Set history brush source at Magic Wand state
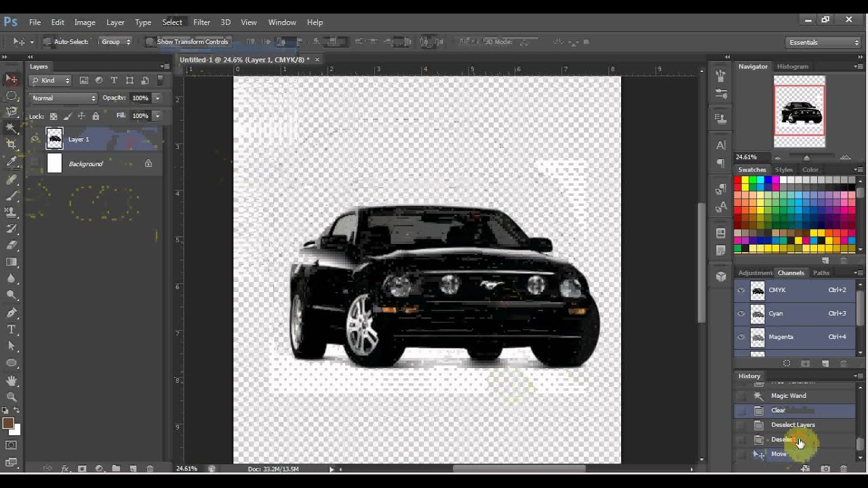 pyautogui.click(x=741, y=396)
